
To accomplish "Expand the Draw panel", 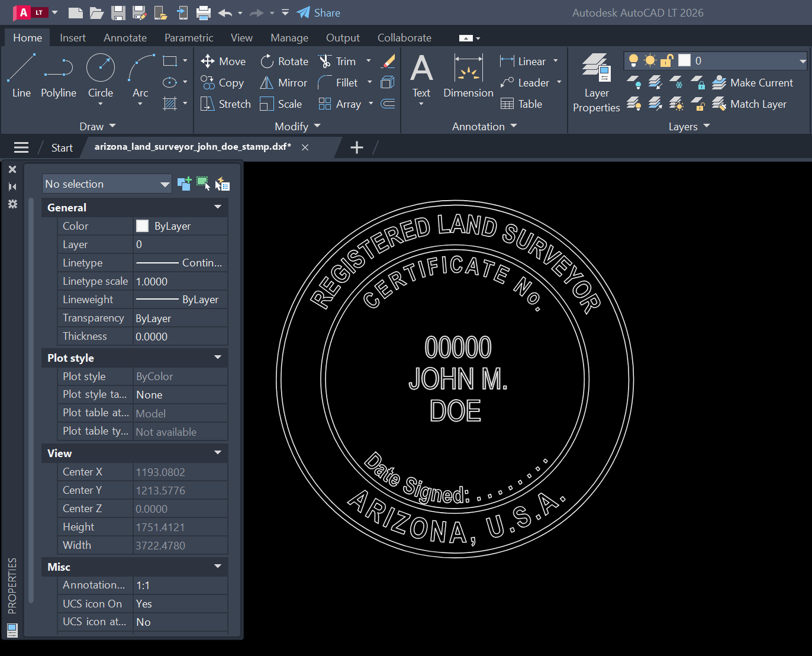I will pyautogui.click(x=98, y=126).
